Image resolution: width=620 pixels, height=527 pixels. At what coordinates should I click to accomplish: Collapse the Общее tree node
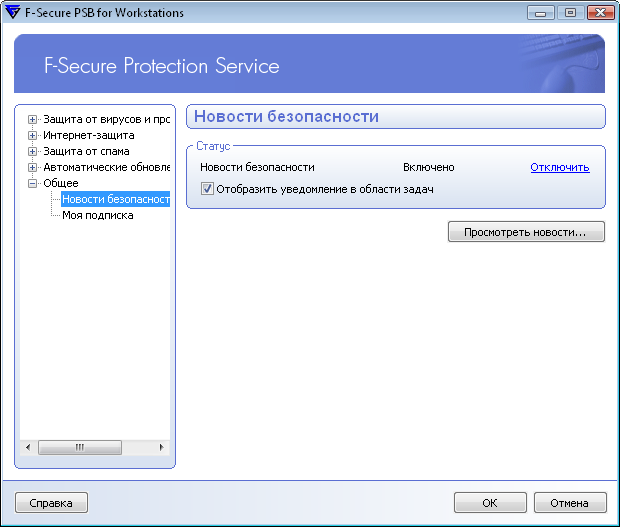(x=32, y=183)
